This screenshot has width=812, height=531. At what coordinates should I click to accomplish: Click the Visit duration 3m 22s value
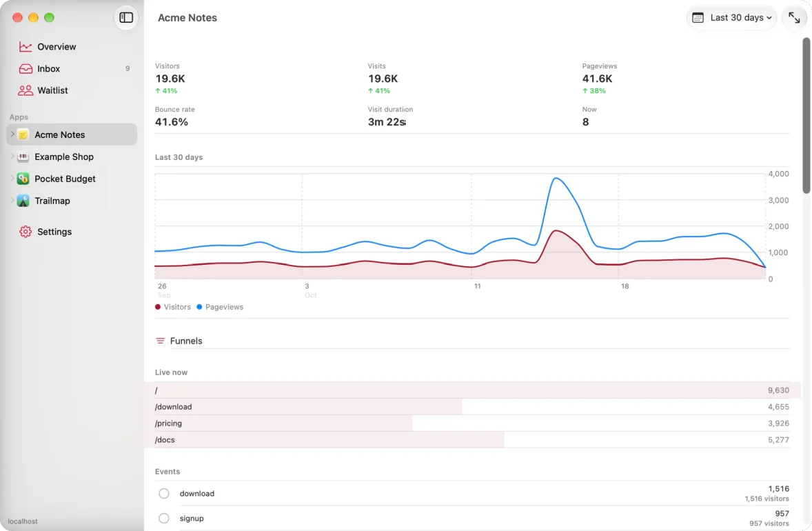coord(387,122)
